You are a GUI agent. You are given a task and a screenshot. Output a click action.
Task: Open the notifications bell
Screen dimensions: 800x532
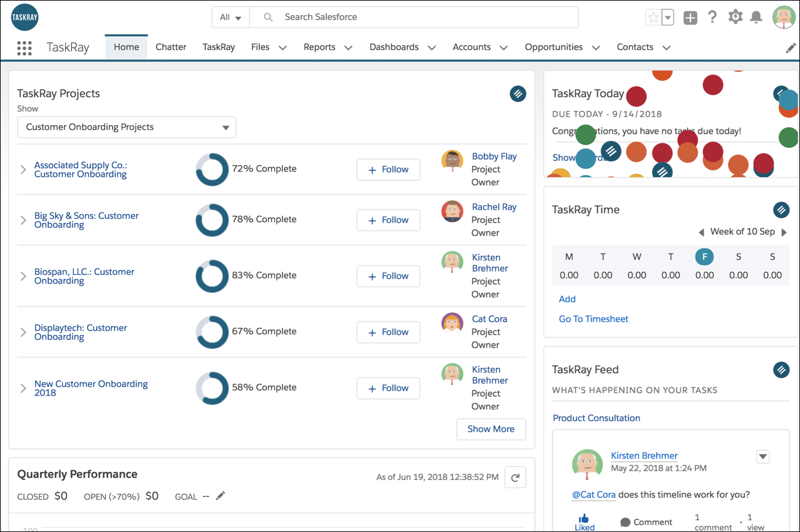[x=756, y=17]
